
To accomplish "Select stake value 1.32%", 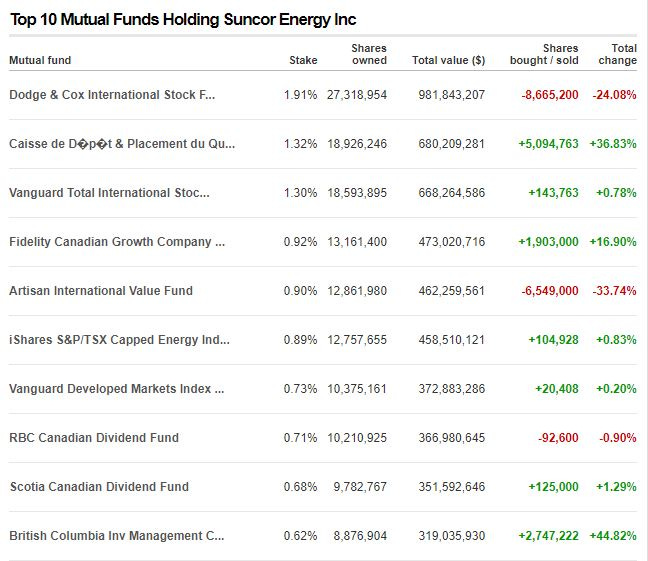I will pos(300,144).
